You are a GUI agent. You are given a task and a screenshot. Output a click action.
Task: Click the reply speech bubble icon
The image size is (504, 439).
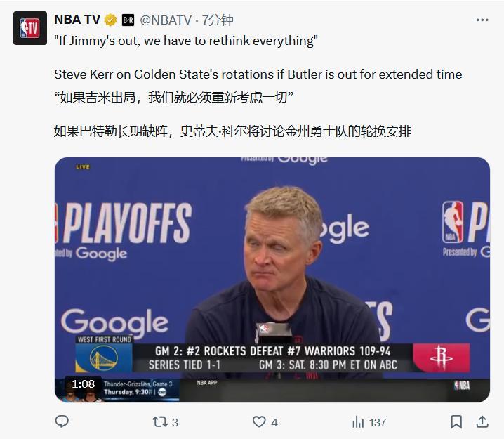62,421
